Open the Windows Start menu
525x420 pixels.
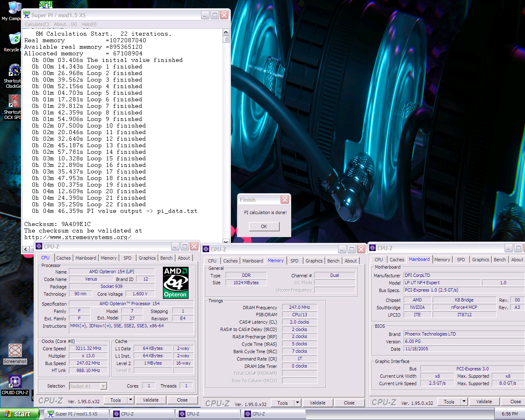(20, 414)
